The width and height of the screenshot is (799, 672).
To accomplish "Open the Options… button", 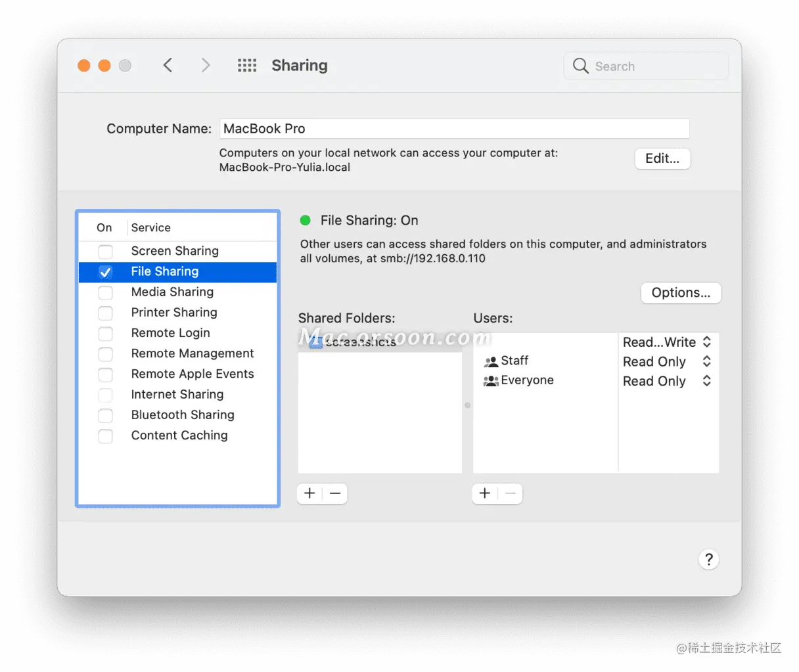I will [x=681, y=293].
